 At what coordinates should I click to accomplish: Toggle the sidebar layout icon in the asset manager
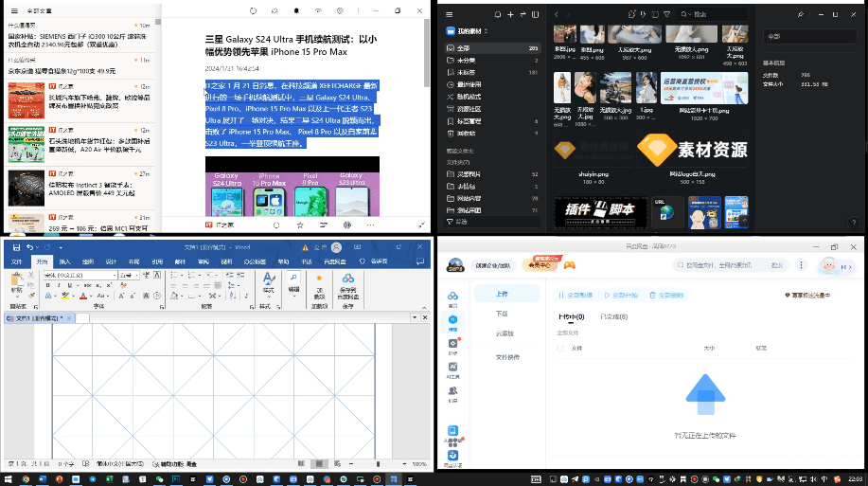pyautogui.click(x=535, y=14)
